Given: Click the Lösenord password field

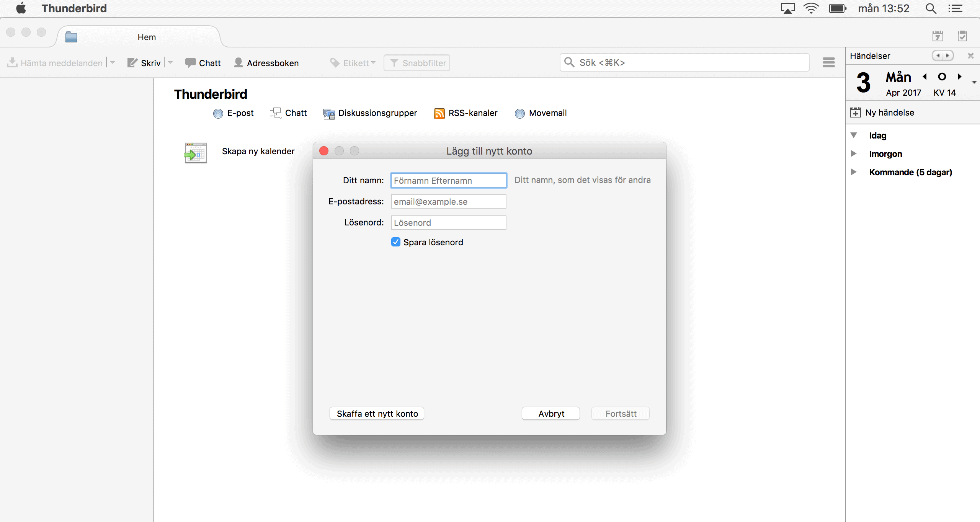Looking at the screenshot, I should (x=449, y=222).
